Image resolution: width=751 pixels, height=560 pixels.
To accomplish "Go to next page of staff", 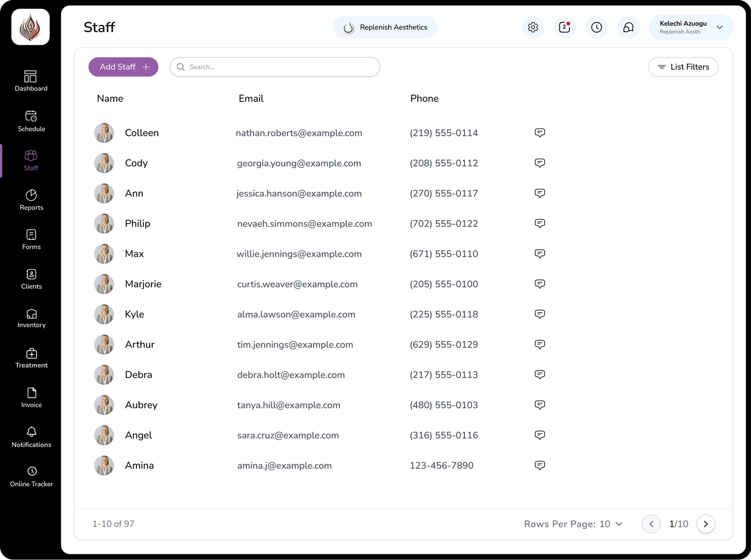I will point(706,524).
